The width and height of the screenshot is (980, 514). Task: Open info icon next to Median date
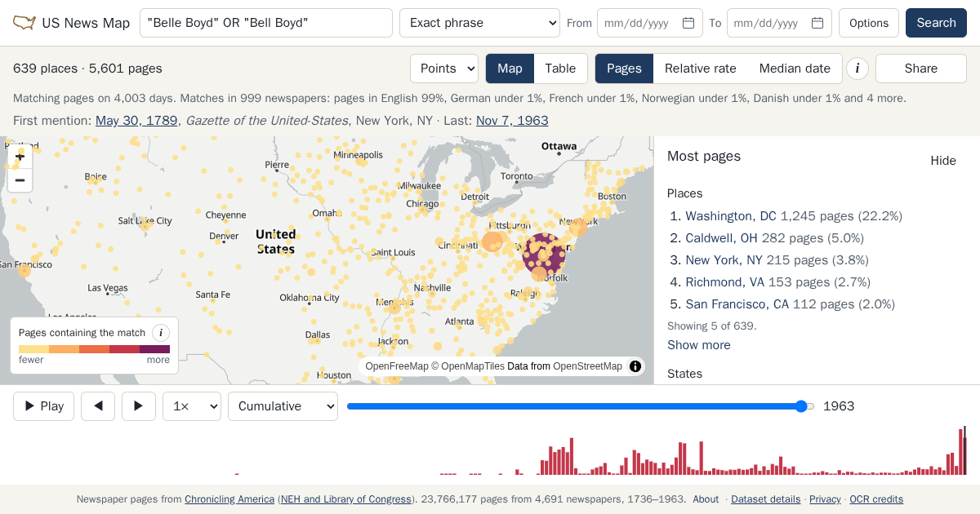[857, 69]
